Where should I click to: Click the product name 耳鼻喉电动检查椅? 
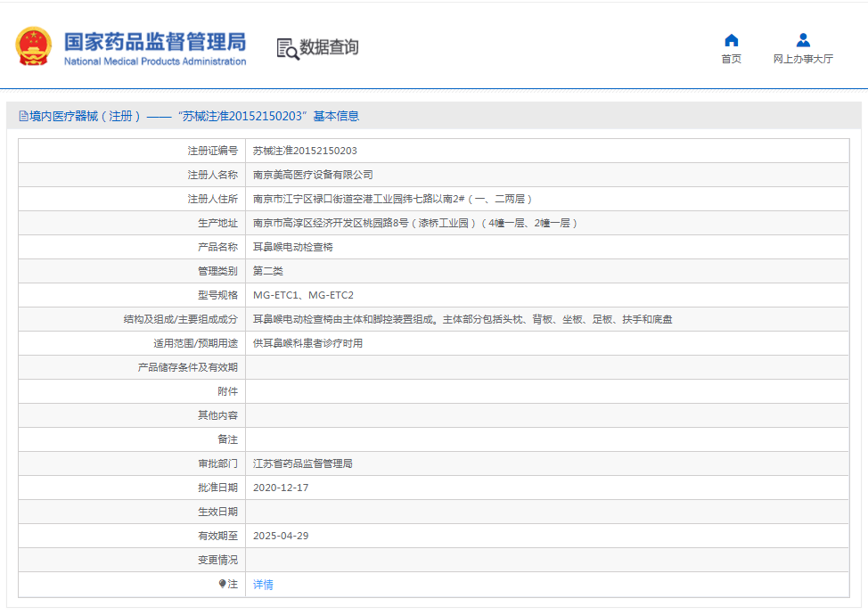point(292,247)
